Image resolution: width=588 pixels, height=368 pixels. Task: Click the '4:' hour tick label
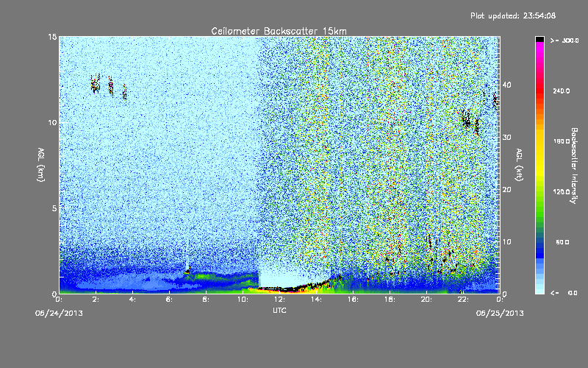(x=133, y=300)
